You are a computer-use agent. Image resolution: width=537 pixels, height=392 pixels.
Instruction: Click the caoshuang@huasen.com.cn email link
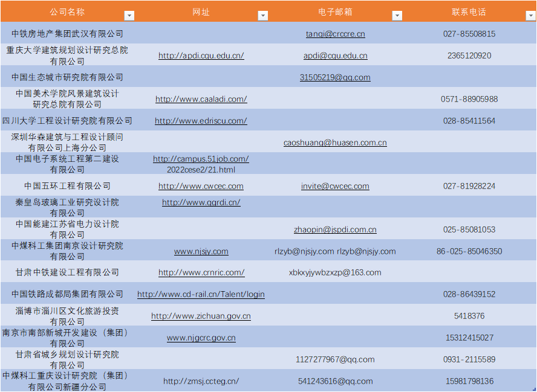(x=335, y=143)
